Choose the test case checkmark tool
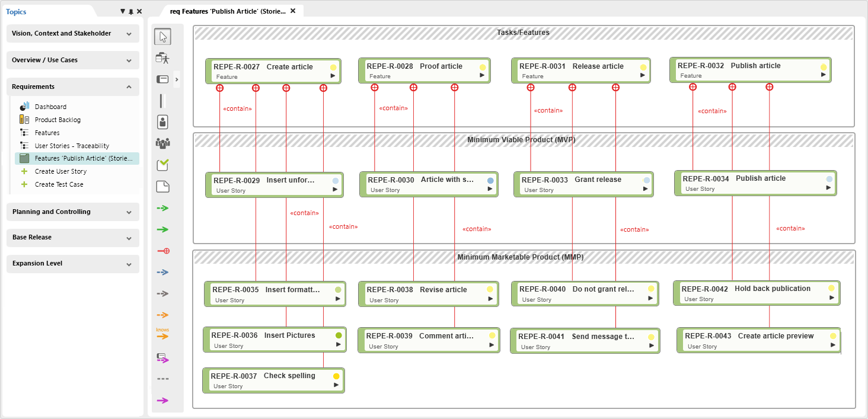 pyautogui.click(x=162, y=165)
